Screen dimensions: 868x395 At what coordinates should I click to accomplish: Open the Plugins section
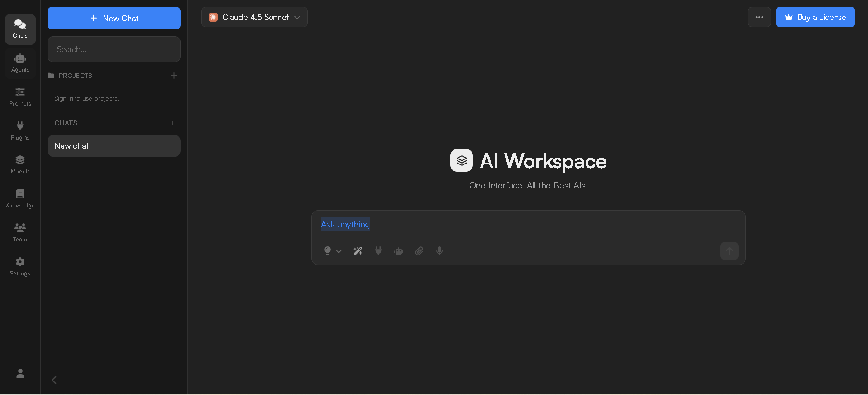[20, 131]
